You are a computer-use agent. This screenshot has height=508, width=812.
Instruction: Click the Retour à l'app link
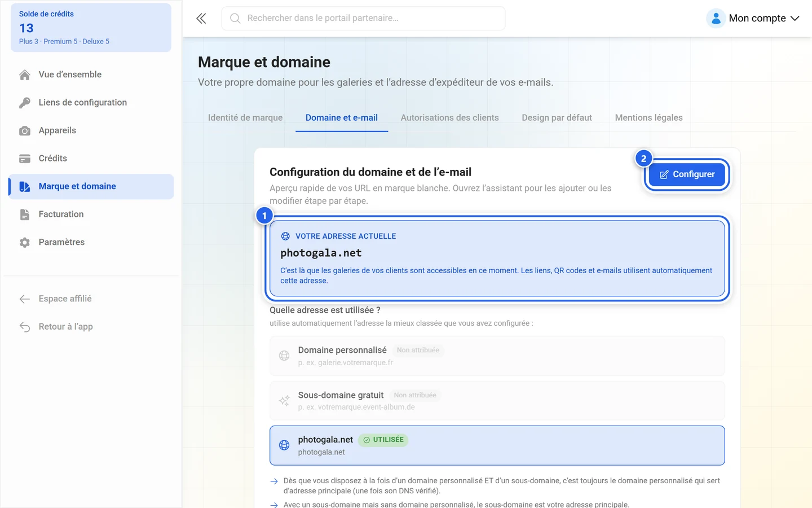point(91,327)
